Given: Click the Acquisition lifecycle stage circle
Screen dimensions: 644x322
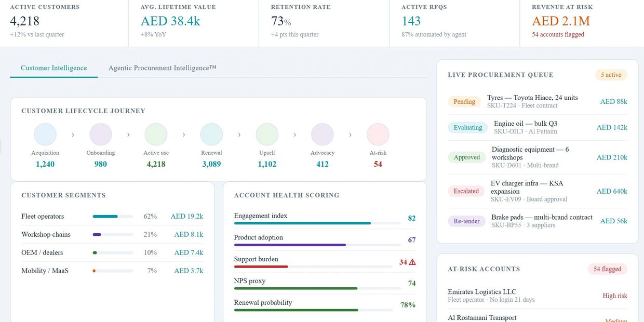Looking at the screenshot, I should point(45,135).
